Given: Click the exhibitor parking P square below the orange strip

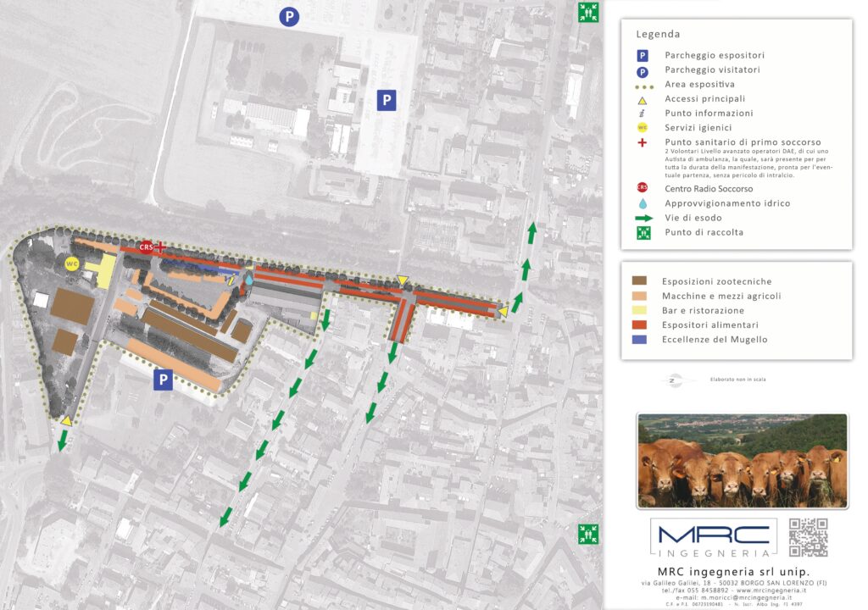Looking at the screenshot, I should [163, 380].
